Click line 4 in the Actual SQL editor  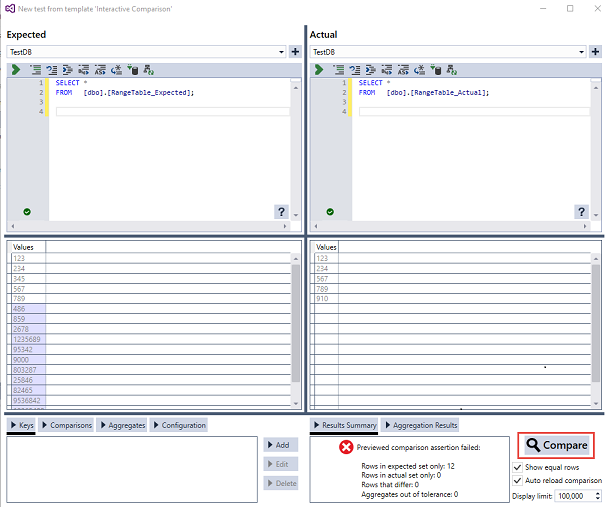[x=474, y=112]
